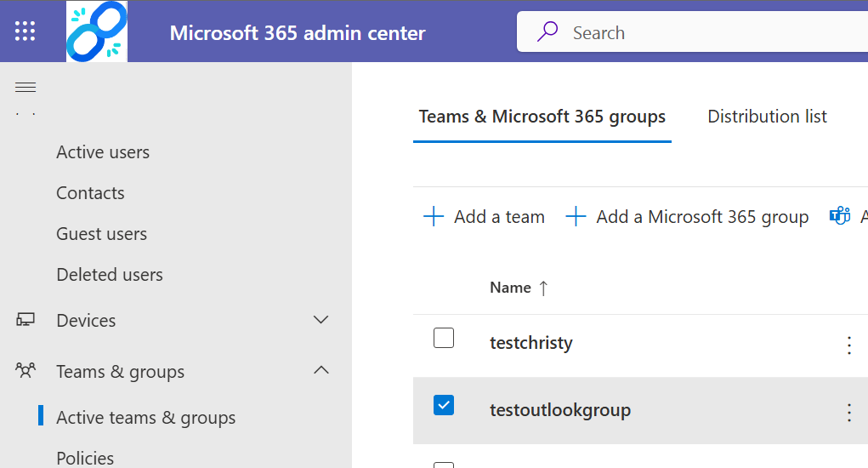The width and height of the screenshot is (868, 468).
Task: Expand the Devices navigation section
Action: coord(321,320)
